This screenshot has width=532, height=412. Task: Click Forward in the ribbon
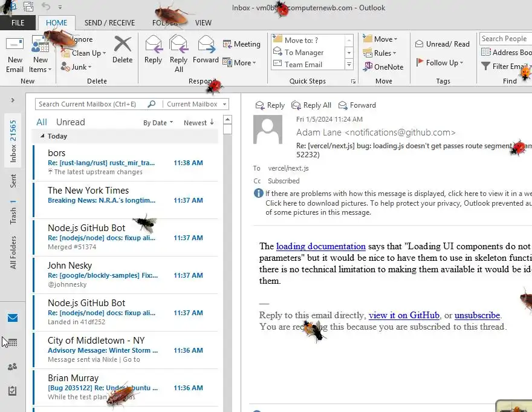tap(206, 50)
